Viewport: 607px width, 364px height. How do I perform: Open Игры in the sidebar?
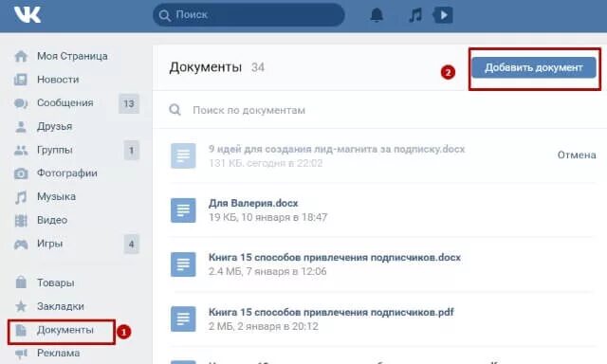50,244
